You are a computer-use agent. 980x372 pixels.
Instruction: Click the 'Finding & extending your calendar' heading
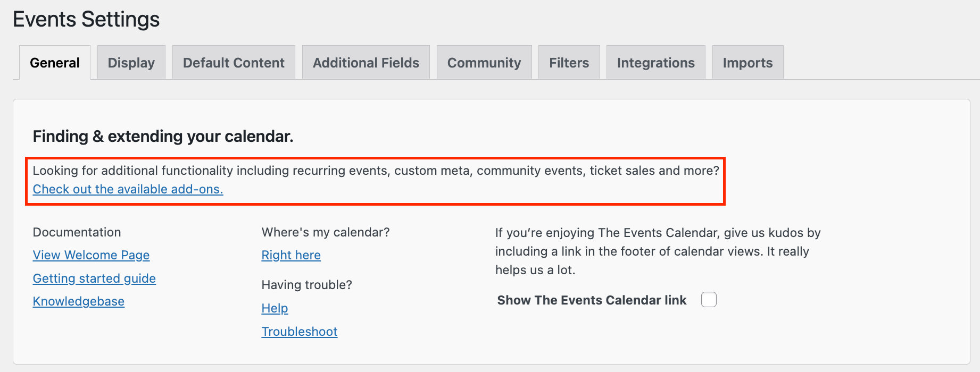(163, 137)
